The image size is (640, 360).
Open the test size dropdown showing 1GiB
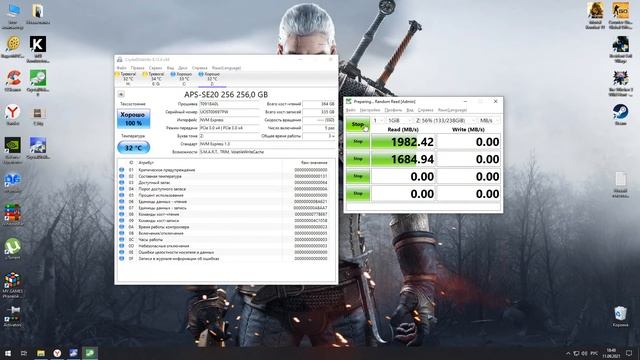(x=399, y=120)
